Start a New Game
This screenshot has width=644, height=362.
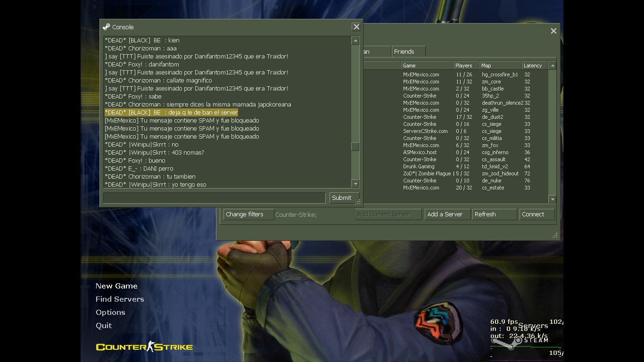116,286
